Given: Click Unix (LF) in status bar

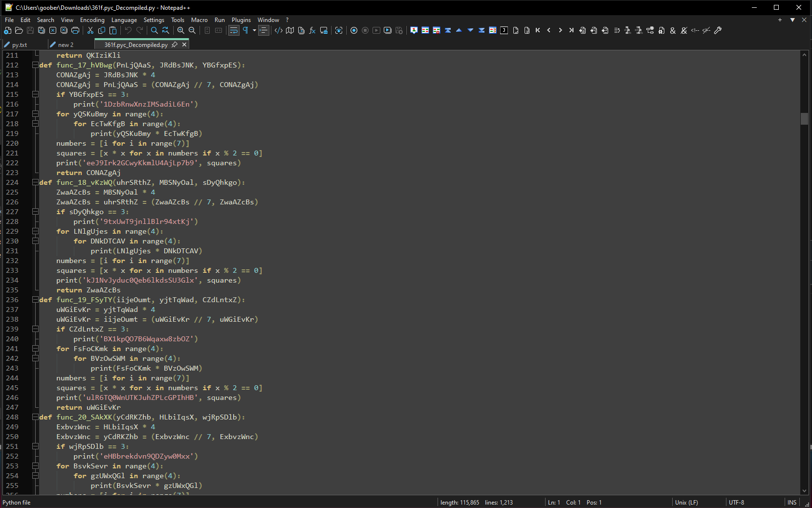Looking at the screenshot, I should pyautogui.click(x=686, y=502).
